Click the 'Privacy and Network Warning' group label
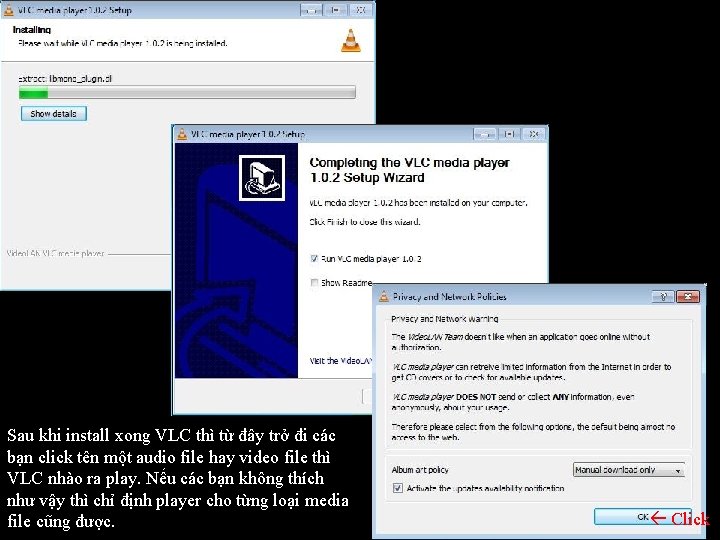This screenshot has height=540, width=720. pos(444,319)
